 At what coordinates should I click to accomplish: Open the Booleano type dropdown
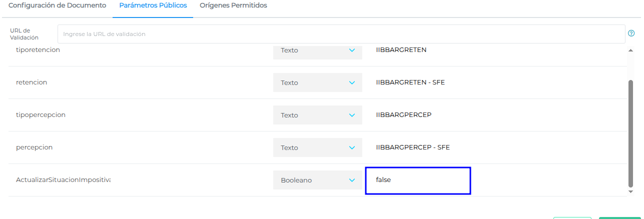pos(317,180)
